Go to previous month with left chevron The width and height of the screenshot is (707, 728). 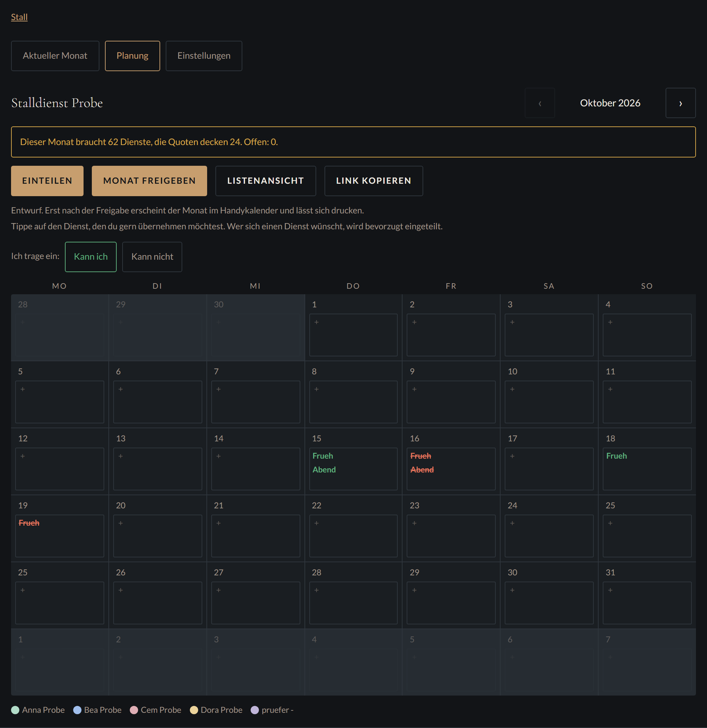tap(540, 103)
